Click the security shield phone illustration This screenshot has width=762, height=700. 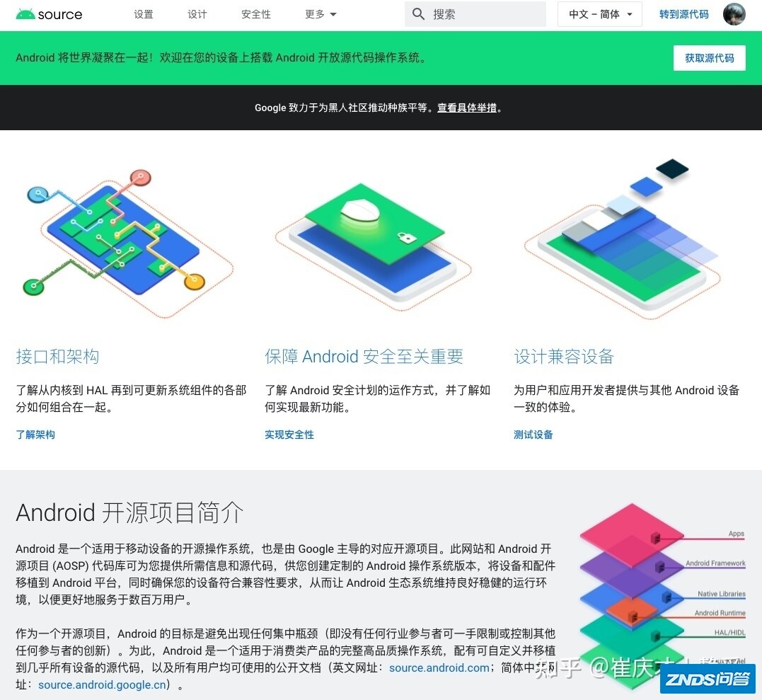[x=374, y=246]
